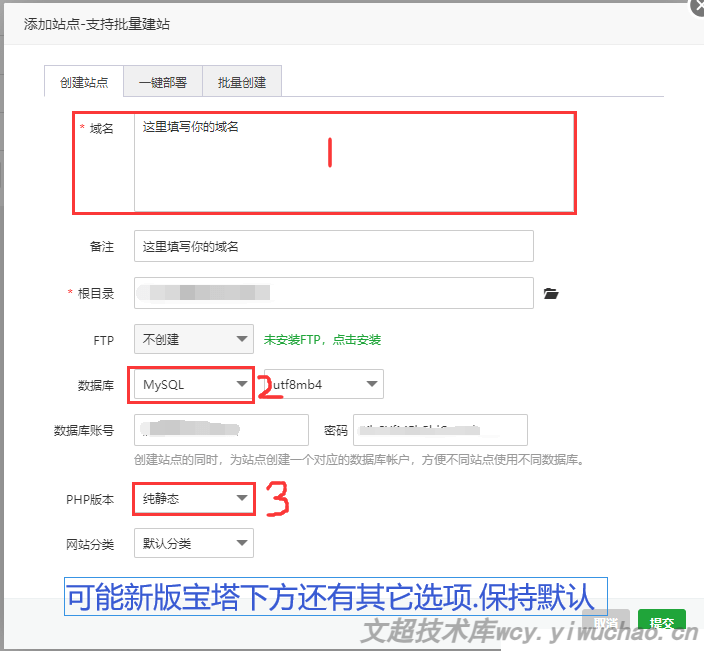Screen dimensions: 704x651
Task: Click the 数据库账号 input field
Action: click(x=221, y=430)
